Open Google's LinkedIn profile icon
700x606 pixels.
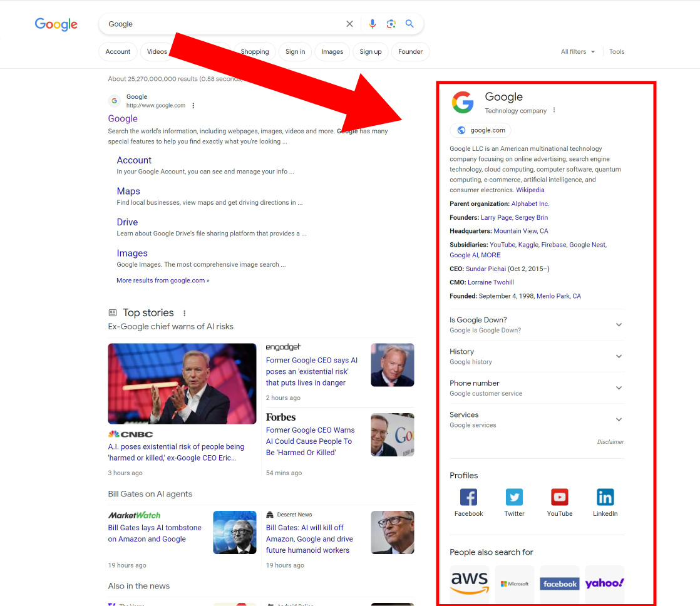click(x=605, y=496)
